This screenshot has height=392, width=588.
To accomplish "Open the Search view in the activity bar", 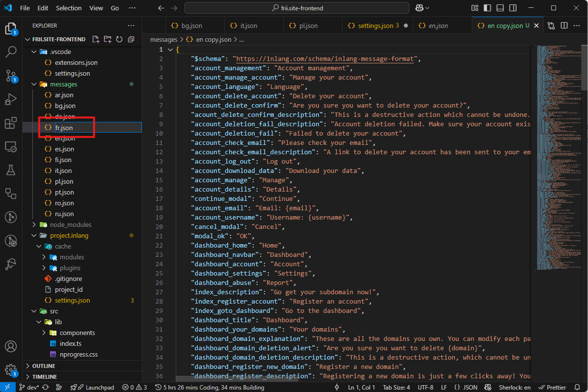I will pyautogui.click(x=11, y=52).
